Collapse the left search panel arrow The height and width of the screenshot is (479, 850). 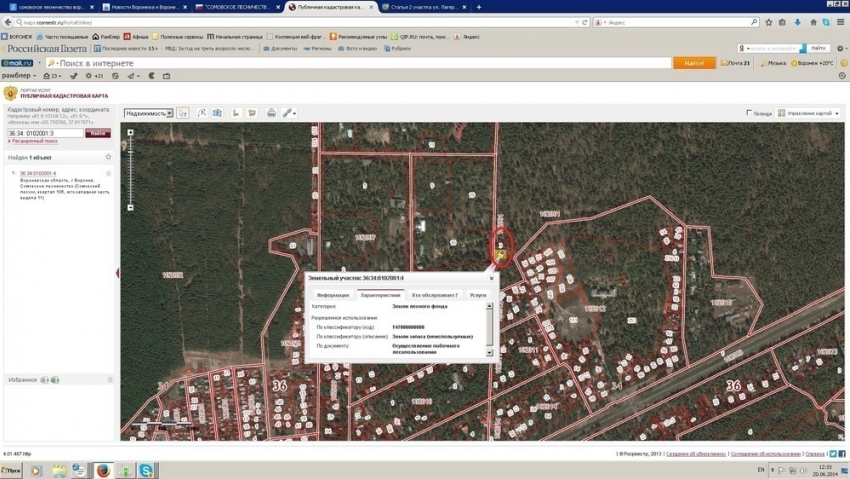(118, 273)
